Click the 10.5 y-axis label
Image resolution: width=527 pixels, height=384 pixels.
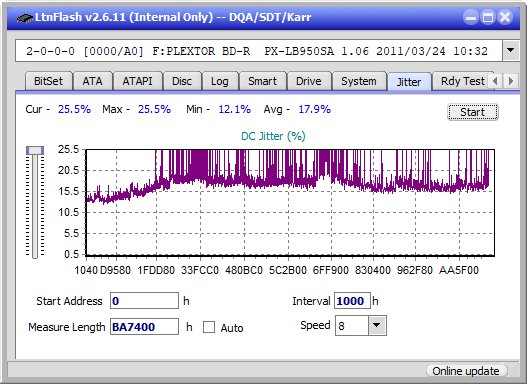pyautogui.click(x=68, y=212)
